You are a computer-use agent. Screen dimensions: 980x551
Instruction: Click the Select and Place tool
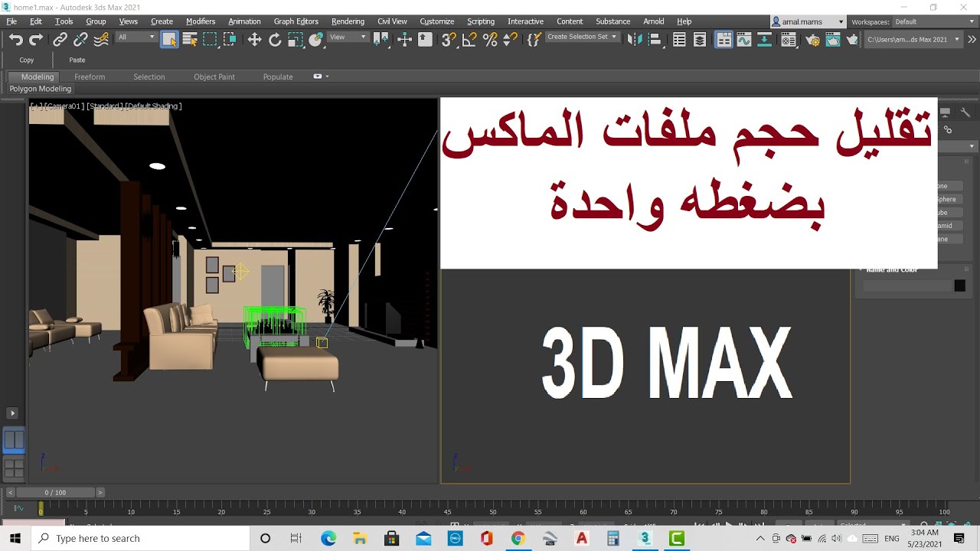click(x=316, y=40)
